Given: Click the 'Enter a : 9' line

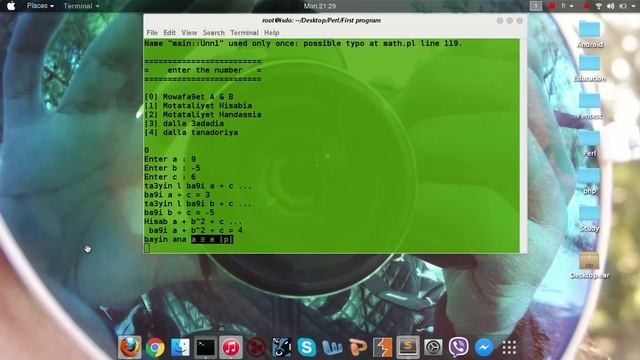Looking at the screenshot, I should [170, 159].
